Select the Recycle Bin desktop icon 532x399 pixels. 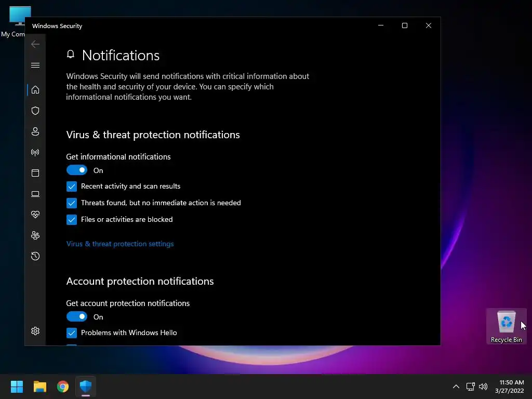506,326
